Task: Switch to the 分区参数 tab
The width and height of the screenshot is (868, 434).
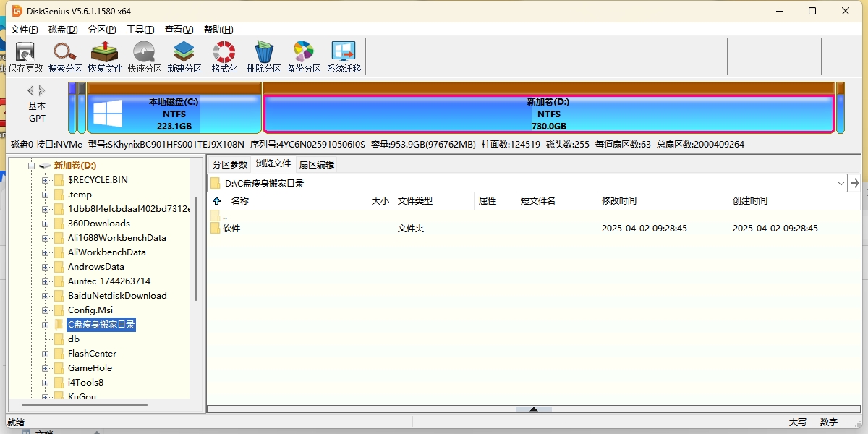Action: (230, 165)
